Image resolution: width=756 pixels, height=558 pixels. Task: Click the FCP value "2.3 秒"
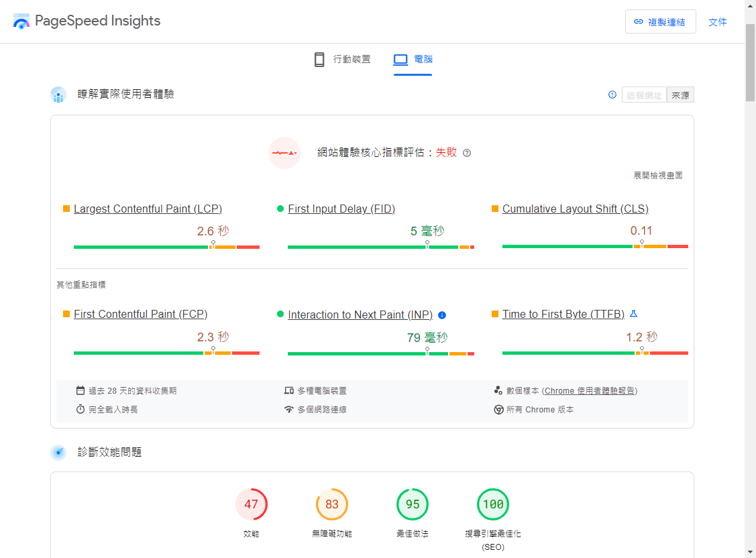213,336
